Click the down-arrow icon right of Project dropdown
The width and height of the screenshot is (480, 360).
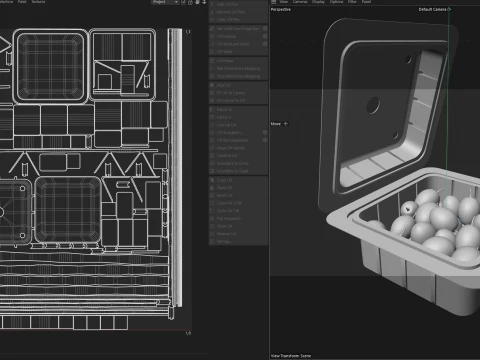204,2
